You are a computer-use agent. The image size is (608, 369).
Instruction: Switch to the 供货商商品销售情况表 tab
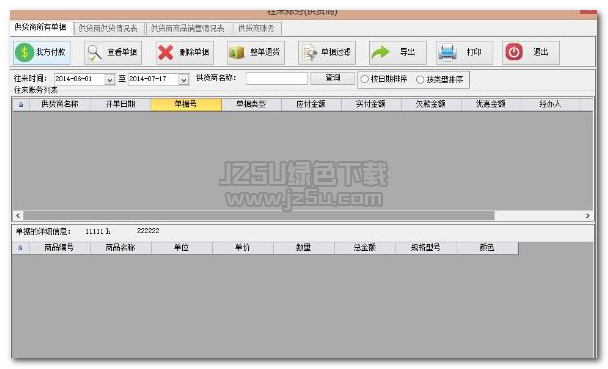[x=188, y=28]
